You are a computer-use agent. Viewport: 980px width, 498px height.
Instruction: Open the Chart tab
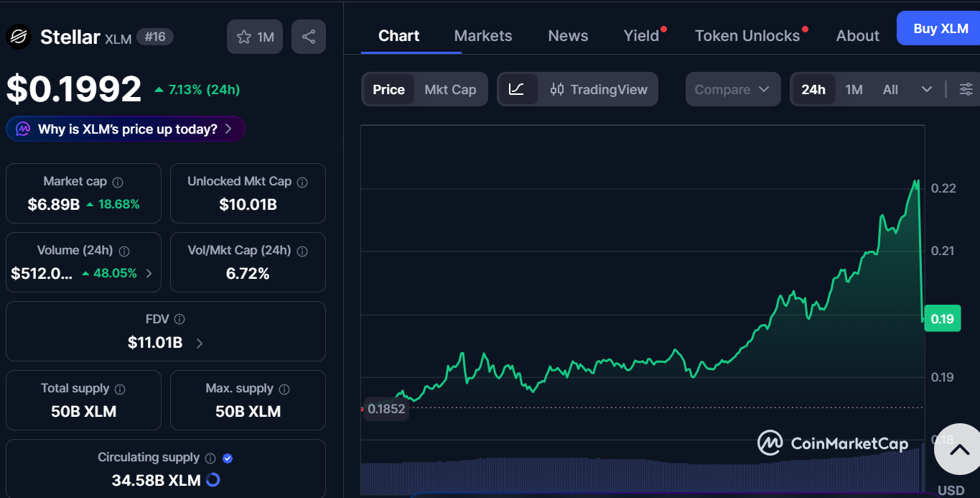399,36
